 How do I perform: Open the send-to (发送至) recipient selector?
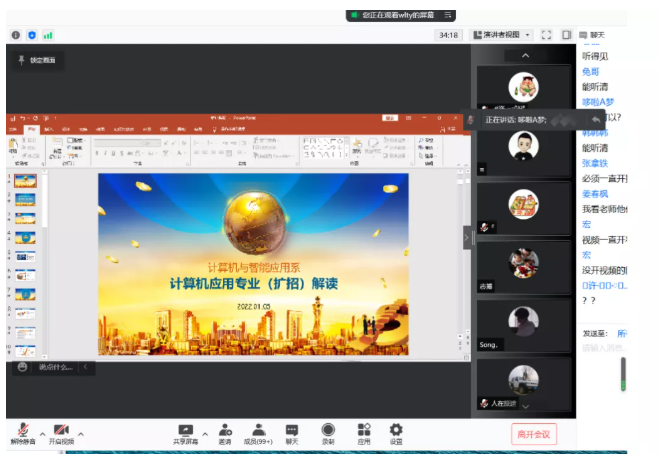click(622, 334)
